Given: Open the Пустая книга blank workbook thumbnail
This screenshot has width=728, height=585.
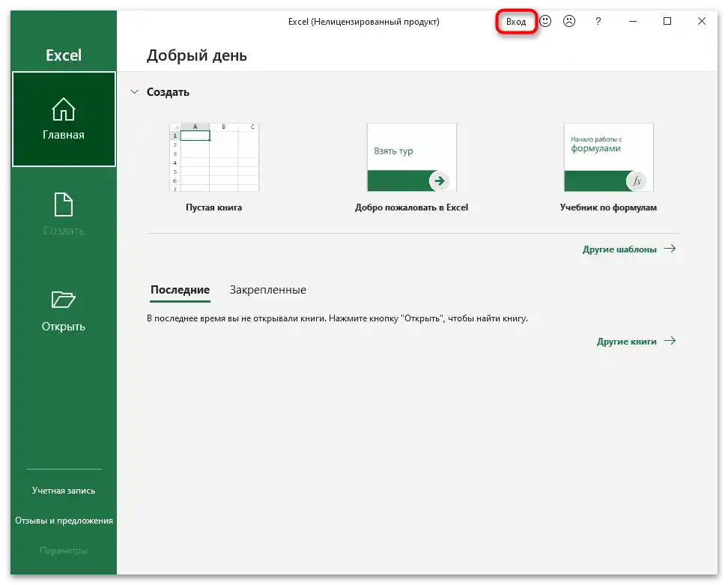Looking at the screenshot, I should (214, 157).
